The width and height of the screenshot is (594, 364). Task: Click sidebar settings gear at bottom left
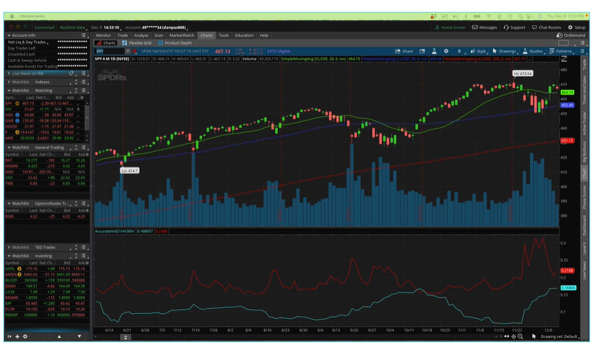click(x=25, y=336)
